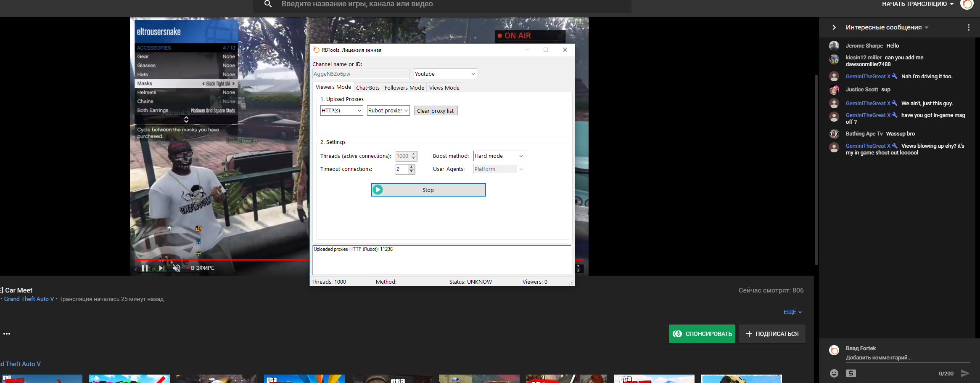Image resolution: width=980 pixels, height=383 pixels.
Task: Click the red video progress bar
Action: pos(219,260)
